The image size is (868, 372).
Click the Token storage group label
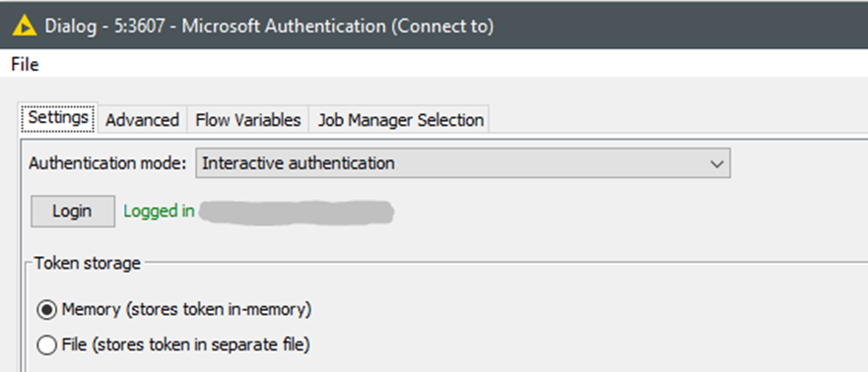click(x=88, y=263)
